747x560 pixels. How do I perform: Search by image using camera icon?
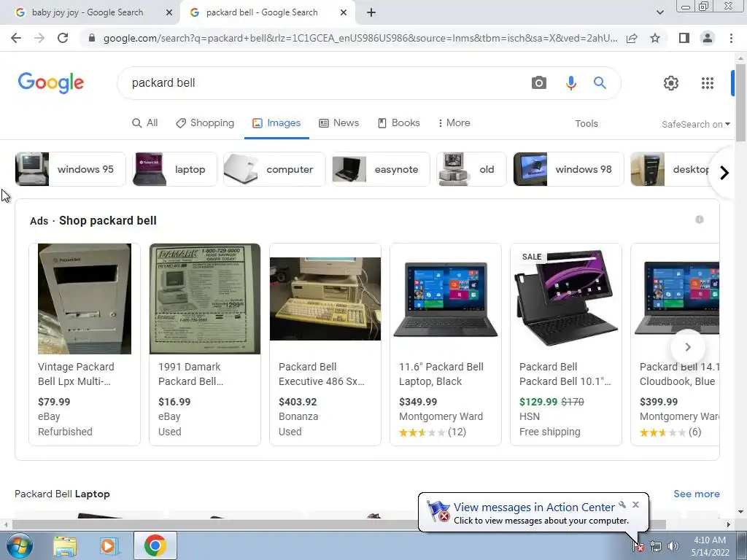coord(539,83)
